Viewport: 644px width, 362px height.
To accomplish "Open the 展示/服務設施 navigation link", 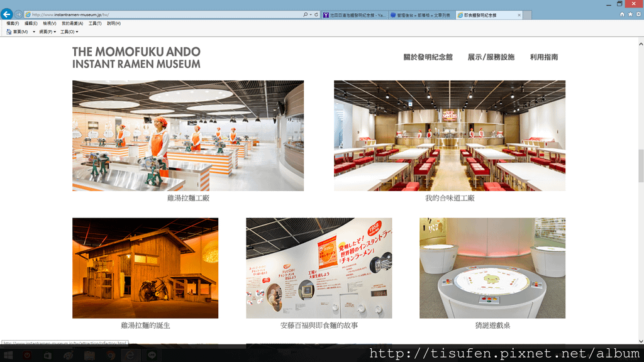I will [x=491, y=57].
